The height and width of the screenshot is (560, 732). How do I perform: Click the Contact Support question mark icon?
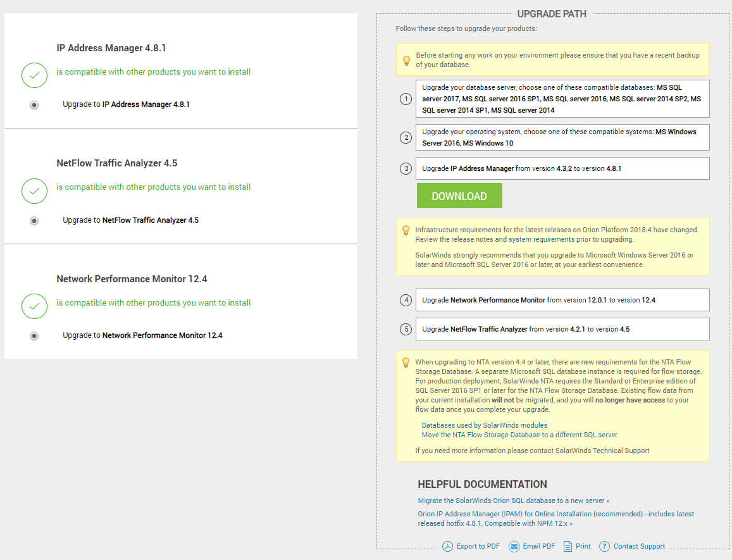coord(605,547)
